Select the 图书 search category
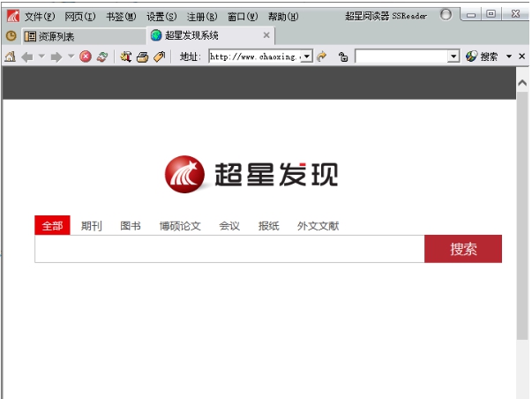This screenshot has height=399, width=532. click(131, 226)
